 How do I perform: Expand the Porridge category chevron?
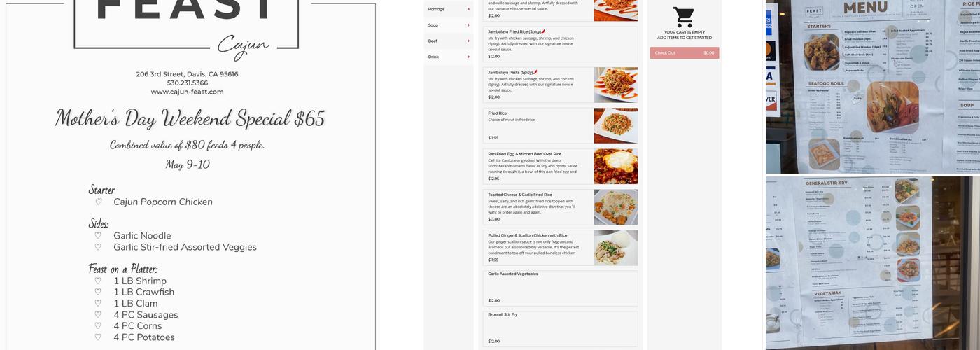(x=468, y=9)
